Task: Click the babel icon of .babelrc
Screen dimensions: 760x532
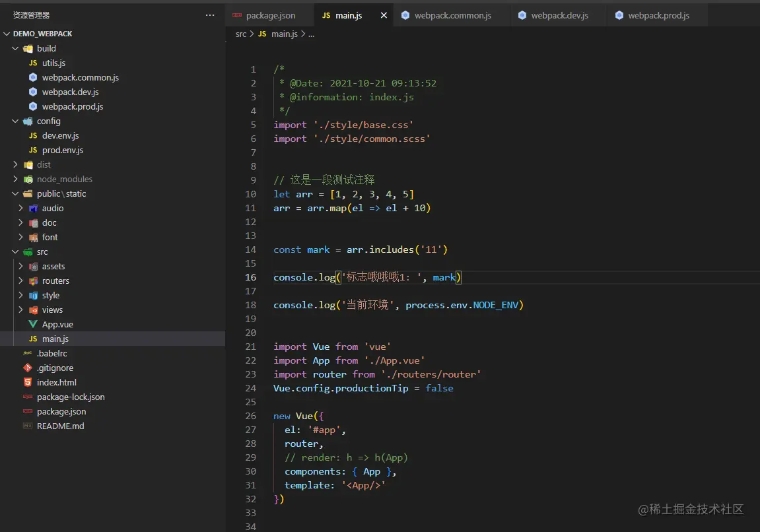Action: point(28,353)
